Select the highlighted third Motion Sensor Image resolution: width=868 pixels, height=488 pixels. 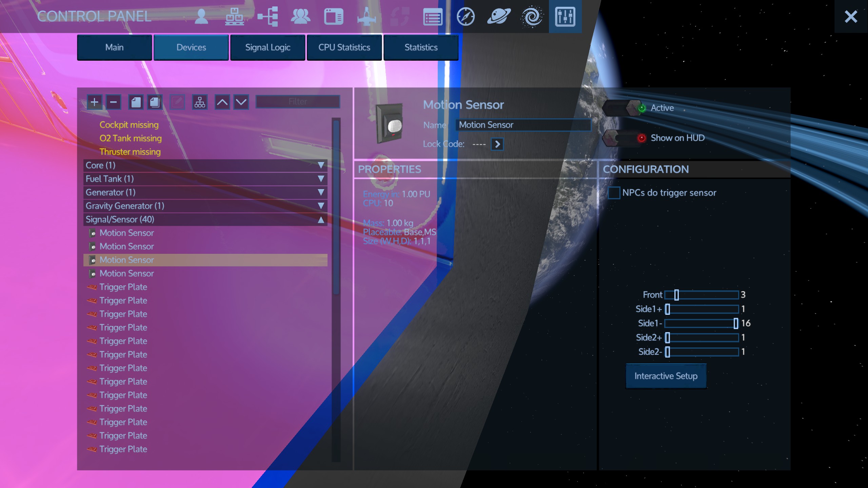[x=205, y=260]
